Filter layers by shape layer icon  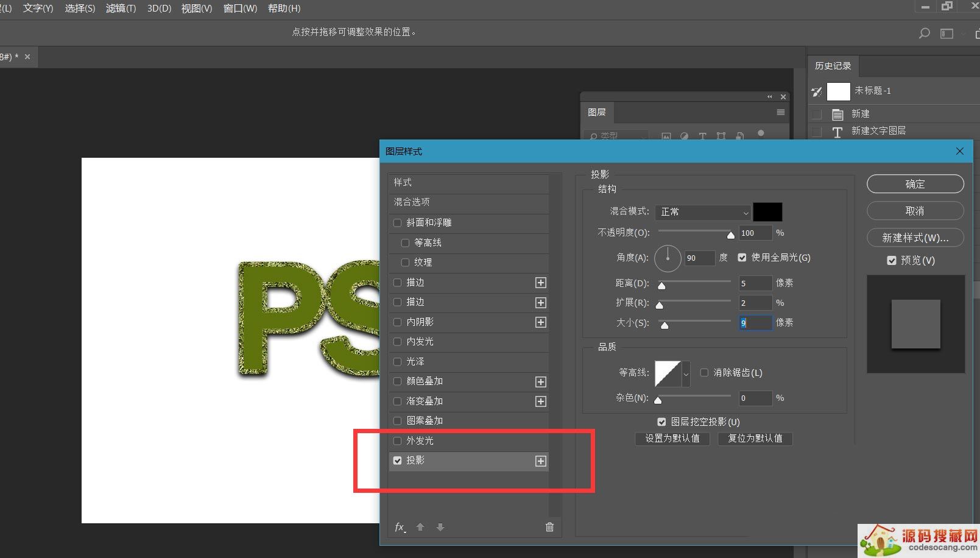pos(721,136)
